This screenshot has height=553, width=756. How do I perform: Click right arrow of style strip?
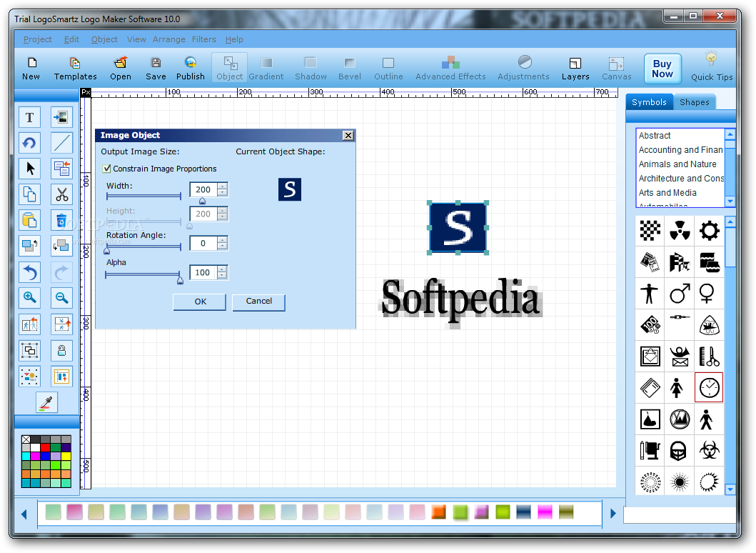[613, 514]
